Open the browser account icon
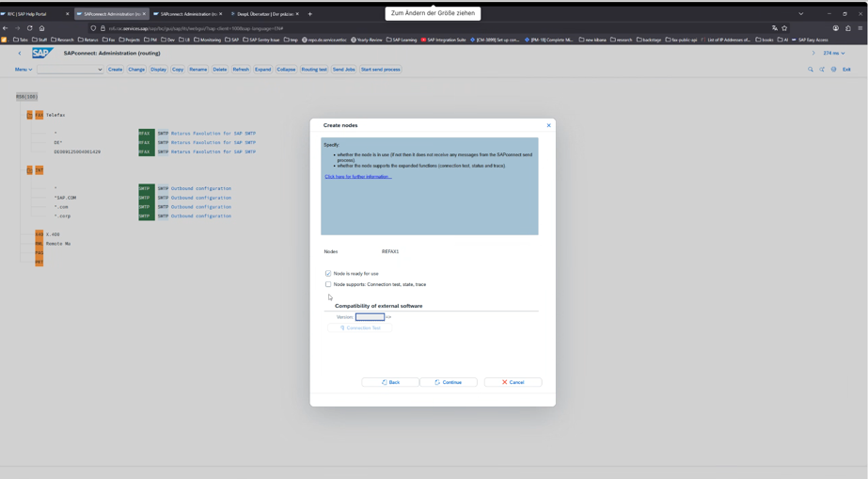 836,28
